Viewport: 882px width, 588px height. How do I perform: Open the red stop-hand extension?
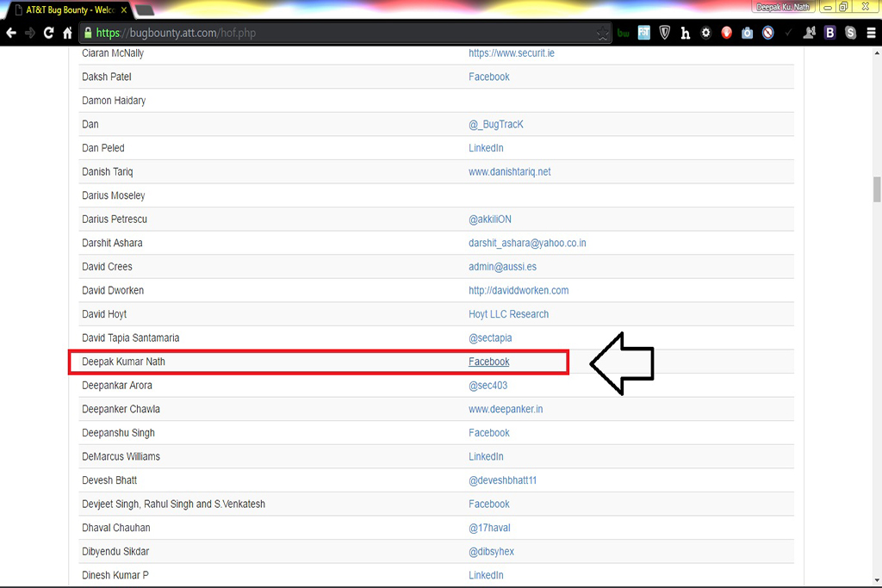[727, 34]
